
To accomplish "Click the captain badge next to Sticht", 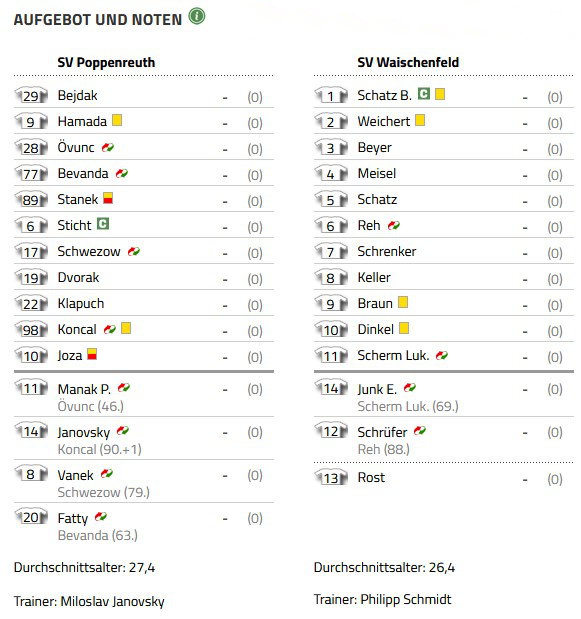I will 103,224.
